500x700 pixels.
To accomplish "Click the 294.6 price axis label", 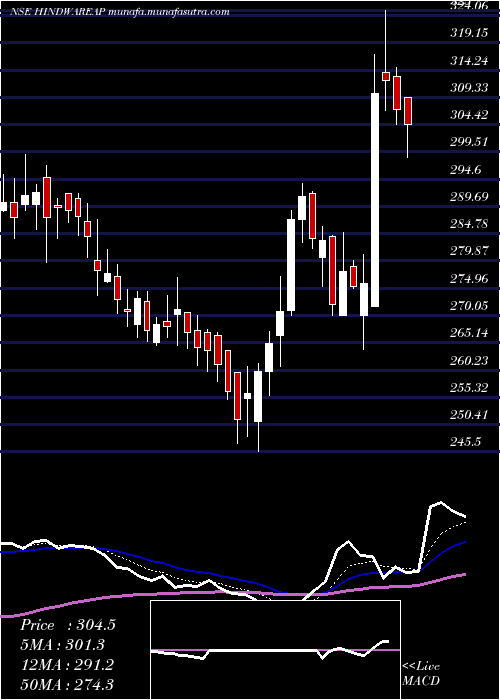I will pos(466,170).
